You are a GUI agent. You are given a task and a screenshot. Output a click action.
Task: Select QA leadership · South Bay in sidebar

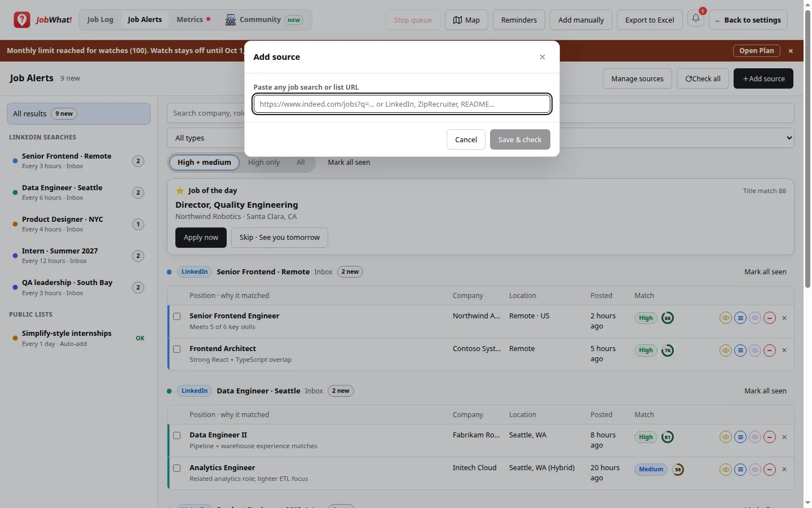pos(78,287)
